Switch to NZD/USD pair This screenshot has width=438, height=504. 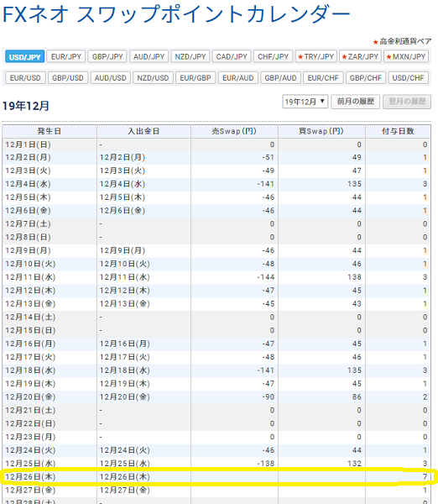point(153,78)
